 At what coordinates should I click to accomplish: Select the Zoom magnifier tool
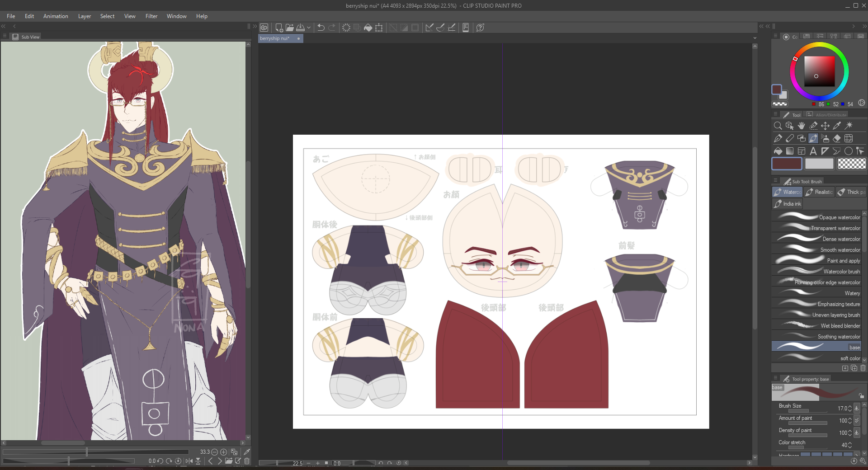point(778,126)
